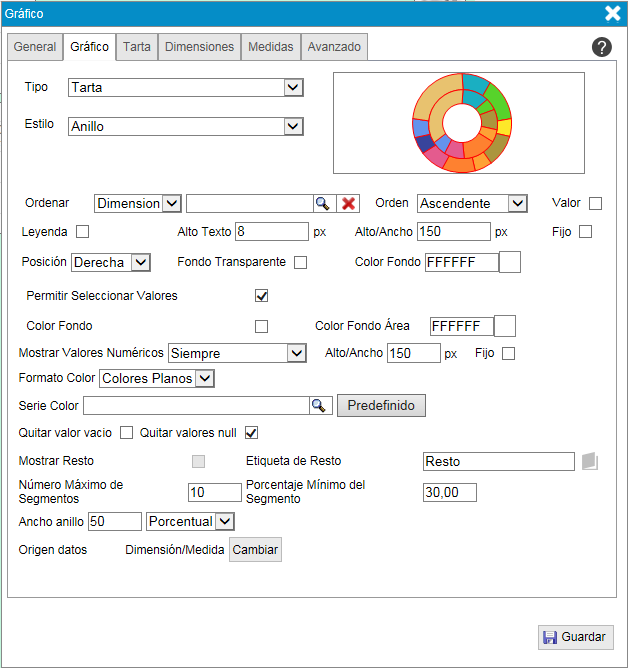The image size is (628, 668).
Task: Click the Color Fondo Área white swatch
Action: click(505, 326)
